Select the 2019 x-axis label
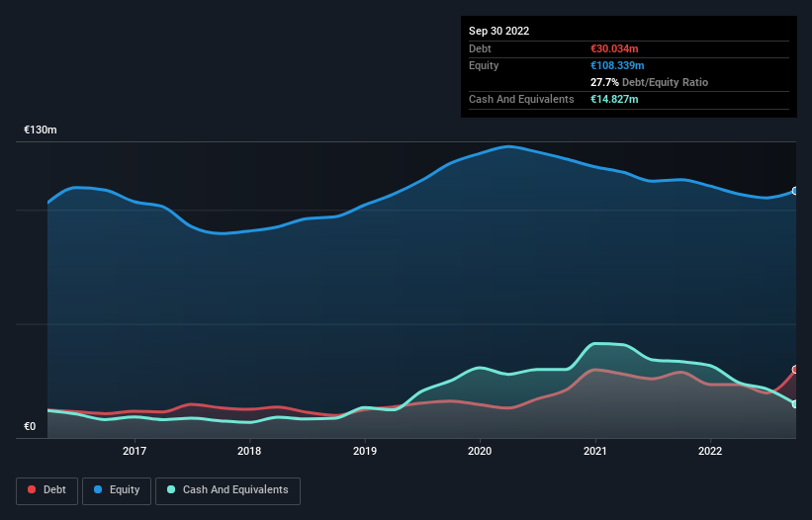Viewport: 812px width, 520px height. coord(365,451)
